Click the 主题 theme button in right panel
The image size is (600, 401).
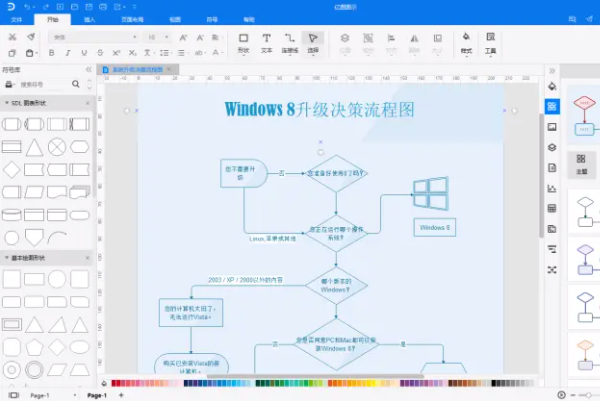[x=581, y=162]
